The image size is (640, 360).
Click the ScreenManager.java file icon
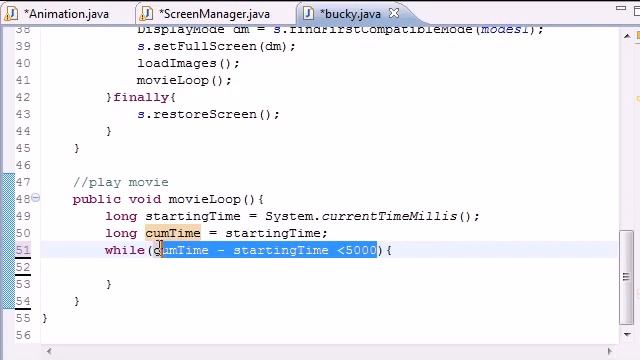[146, 14]
